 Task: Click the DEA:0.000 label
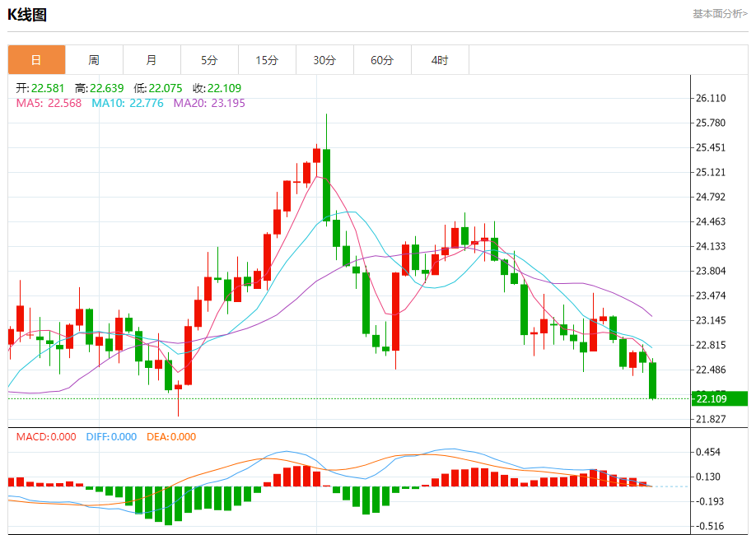click(171, 437)
